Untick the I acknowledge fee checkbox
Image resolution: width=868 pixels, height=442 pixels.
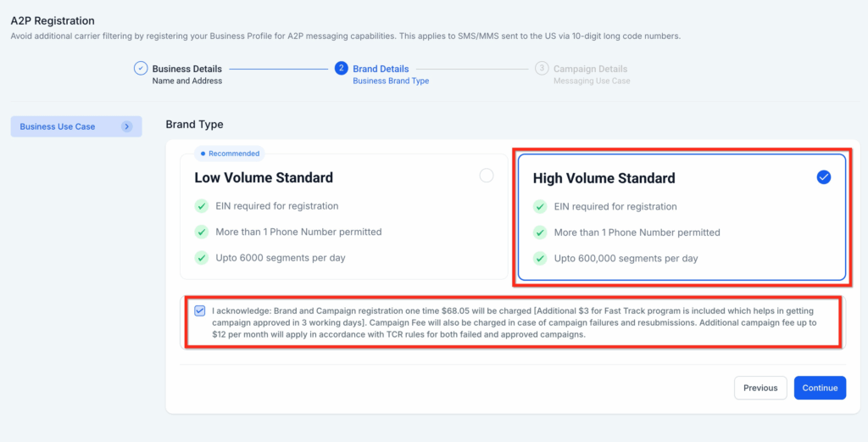click(200, 311)
